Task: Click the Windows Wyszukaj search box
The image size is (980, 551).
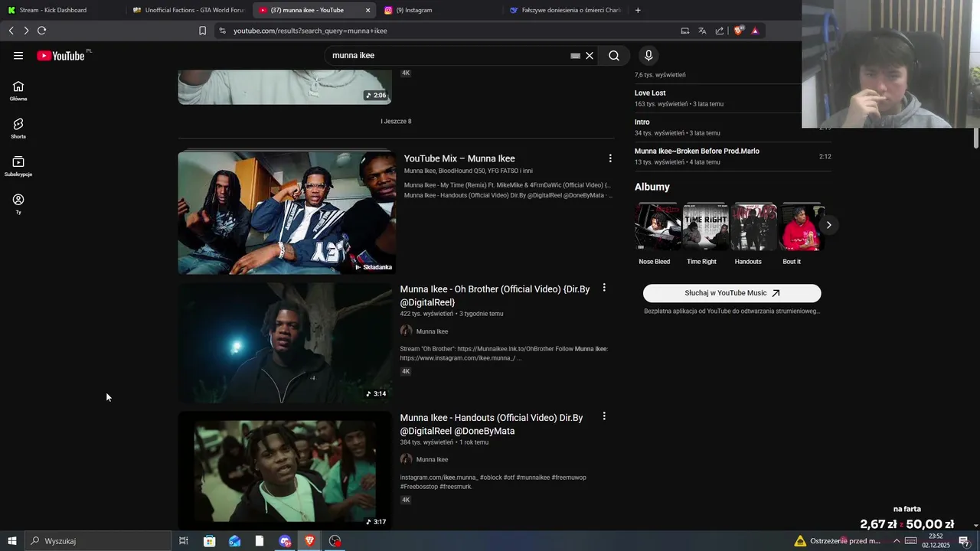Action: coord(98,541)
